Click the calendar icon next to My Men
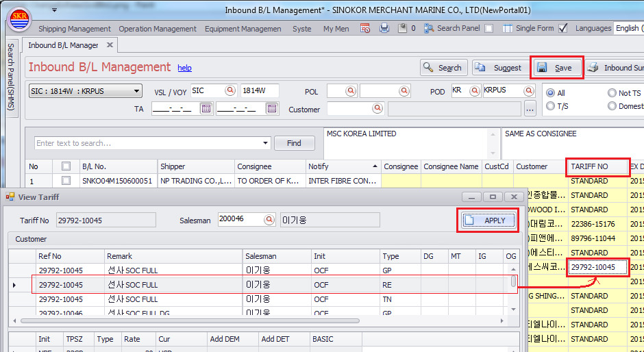The width and height of the screenshot is (644, 352). click(x=365, y=28)
